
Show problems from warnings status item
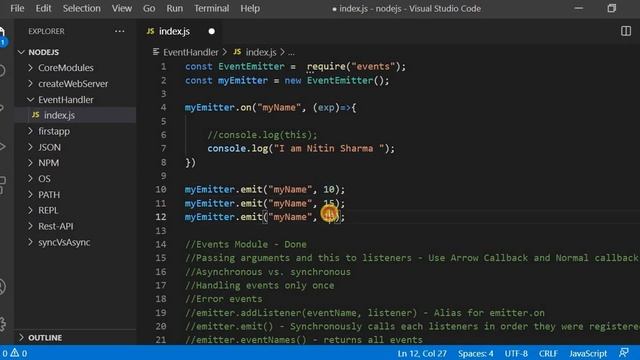tap(15, 353)
